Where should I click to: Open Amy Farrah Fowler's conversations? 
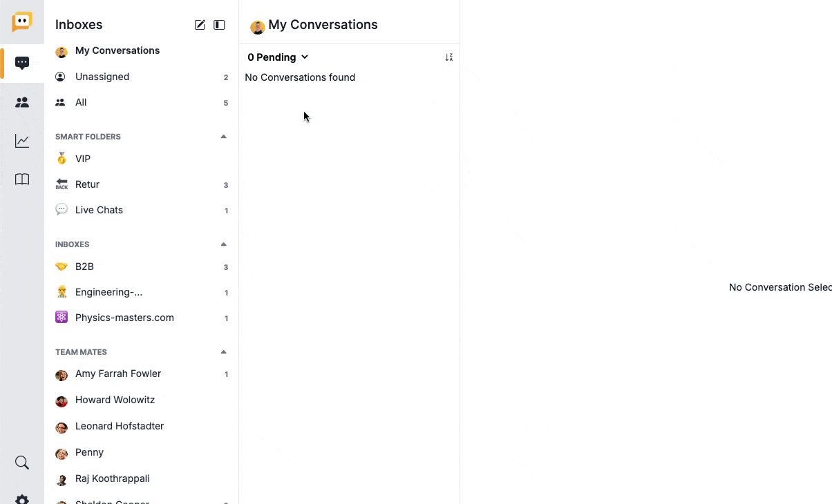click(118, 374)
